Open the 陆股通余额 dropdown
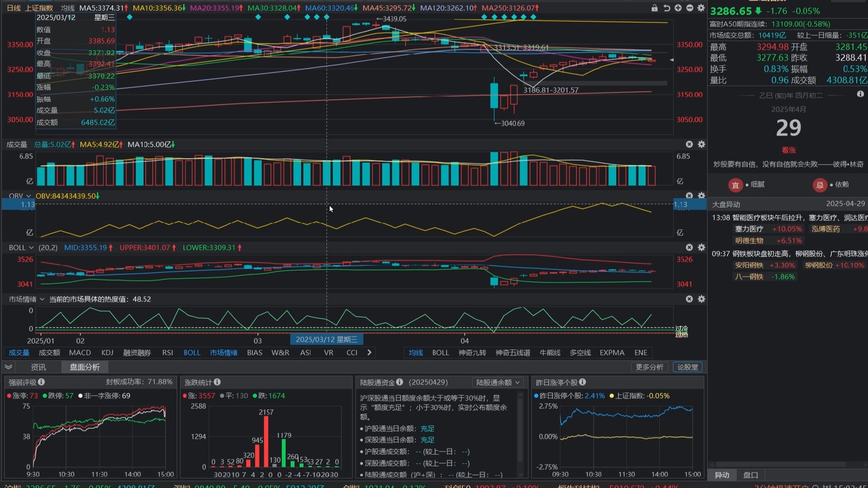This screenshot has width=868, height=488. point(498,383)
